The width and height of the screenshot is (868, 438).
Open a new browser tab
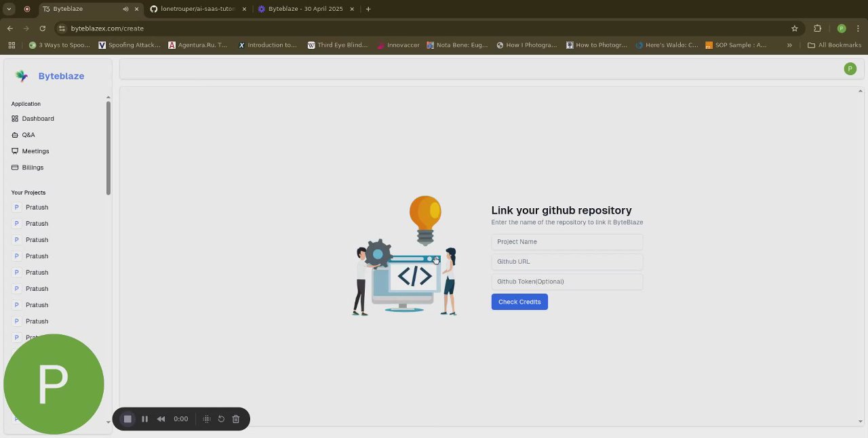point(368,9)
